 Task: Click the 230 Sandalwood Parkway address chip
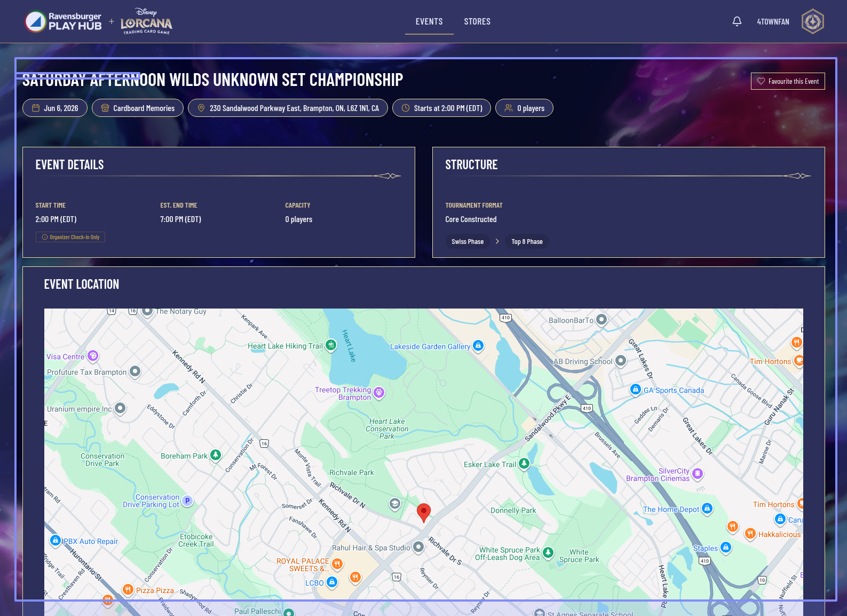pyautogui.click(x=288, y=108)
